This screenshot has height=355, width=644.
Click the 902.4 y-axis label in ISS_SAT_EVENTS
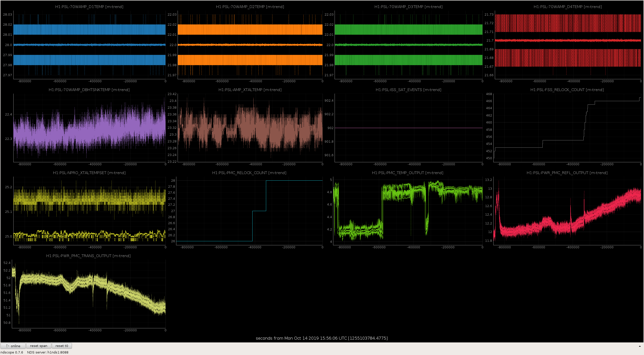[329, 101]
